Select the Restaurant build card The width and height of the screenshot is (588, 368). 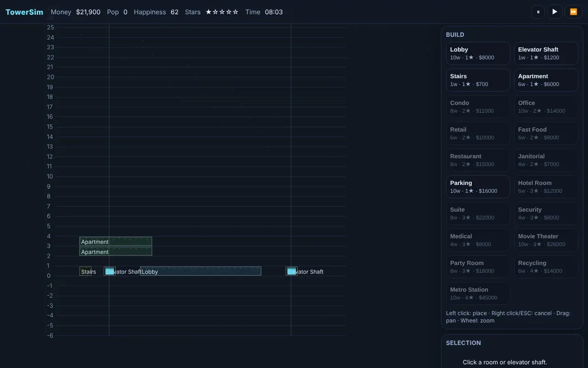[478, 160]
